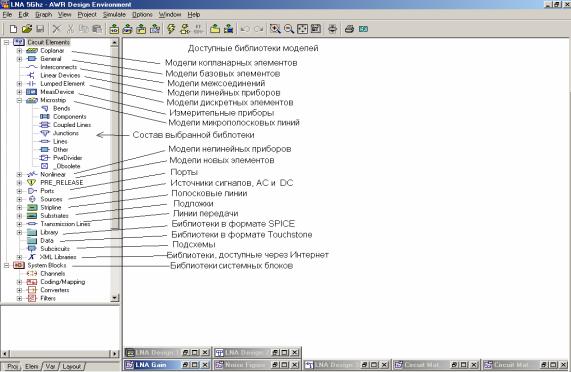Select the Coupled Lines item
The width and height of the screenshot is (571, 372).
[x=72, y=125]
